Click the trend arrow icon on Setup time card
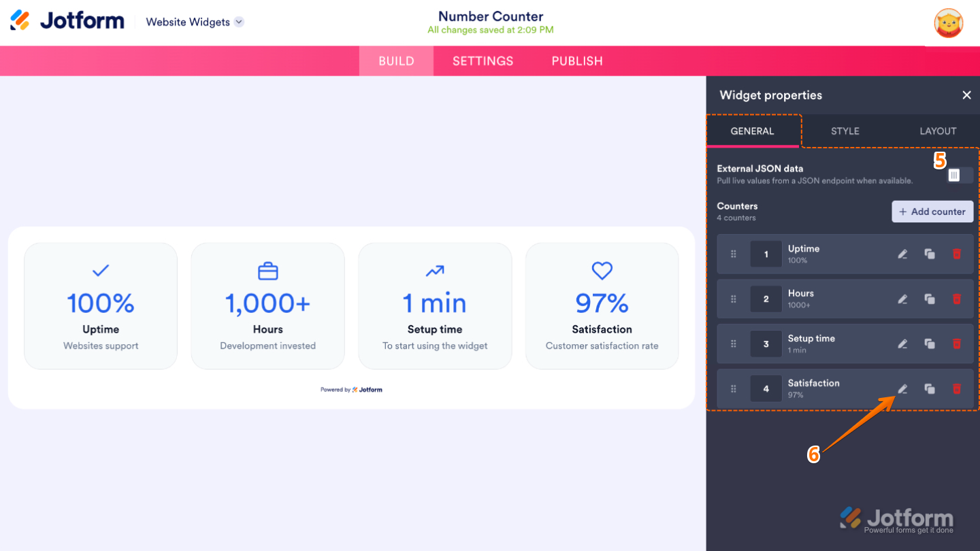The height and width of the screenshot is (551, 980). 435,271
